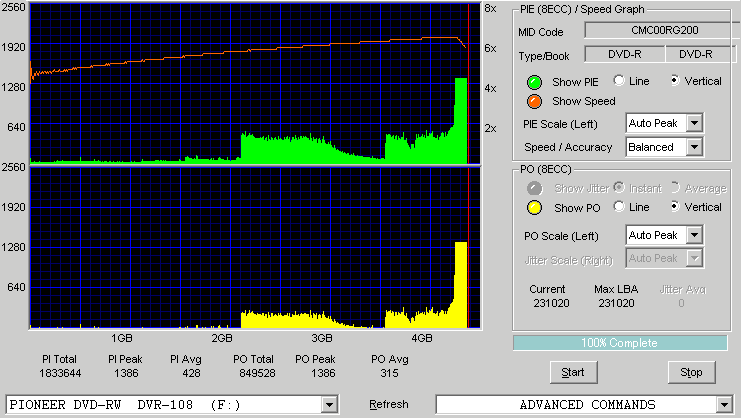The width and height of the screenshot is (741, 418).
Task: Click the tall green PIE peak bar
Action: pyautogui.click(x=461, y=120)
